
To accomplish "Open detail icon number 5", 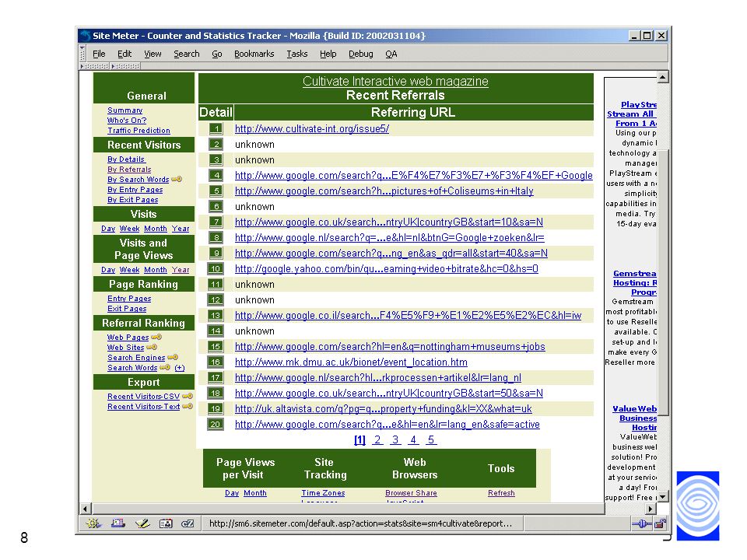I will (216, 191).
